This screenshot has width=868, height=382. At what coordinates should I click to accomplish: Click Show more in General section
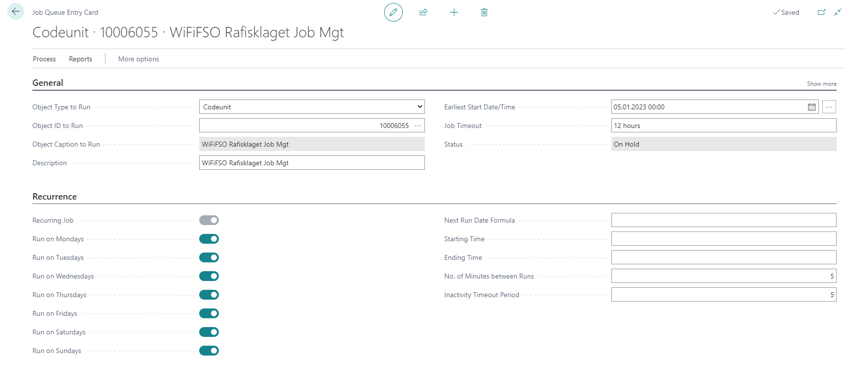click(821, 84)
